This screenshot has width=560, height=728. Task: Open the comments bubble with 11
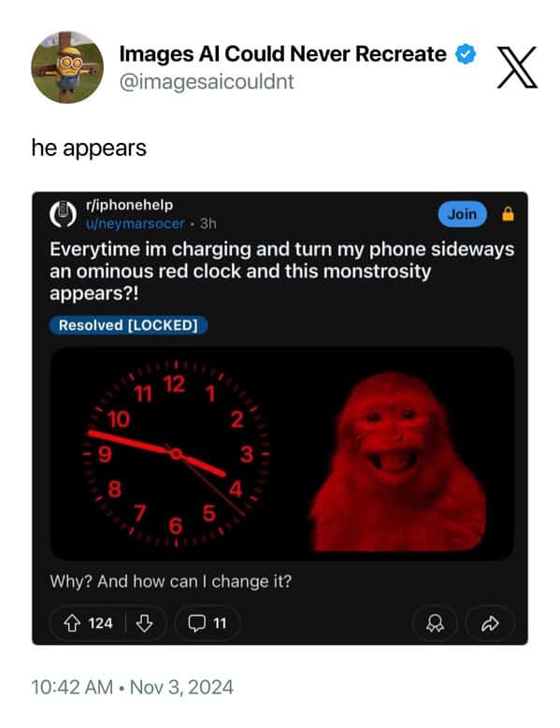pos(208,623)
